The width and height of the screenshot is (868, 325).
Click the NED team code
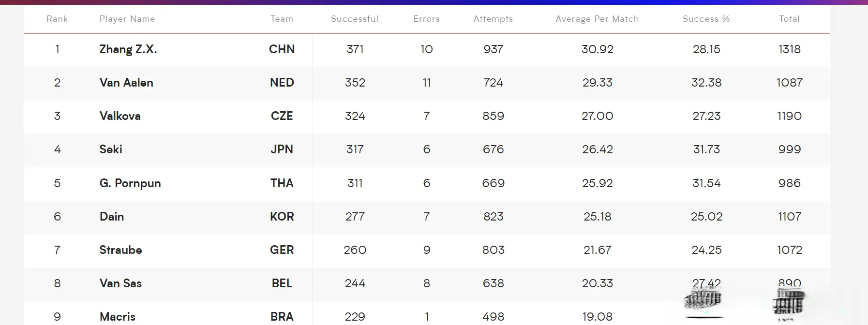click(x=282, y=82)
